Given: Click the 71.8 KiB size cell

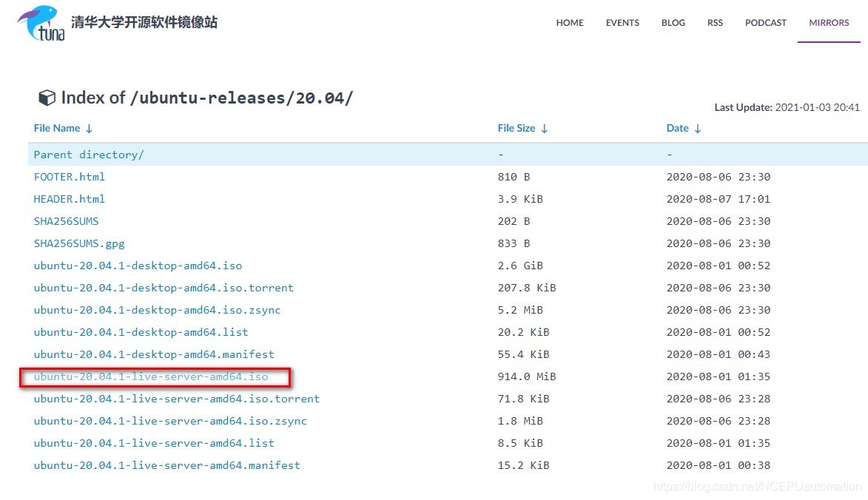Looking at the screenshot, I should click(x=523, y=399).
